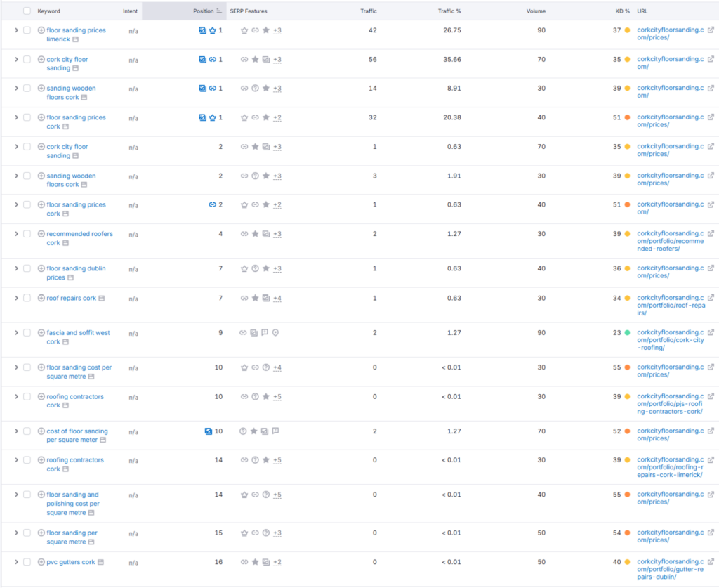Open external link icon for roof-repairs URL

[711, 298]
